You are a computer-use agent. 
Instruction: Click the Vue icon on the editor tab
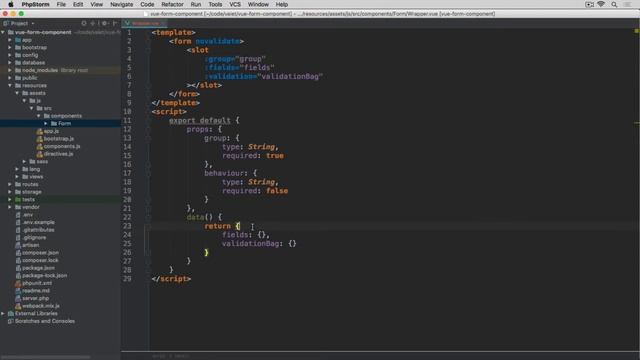click(127, 23)
